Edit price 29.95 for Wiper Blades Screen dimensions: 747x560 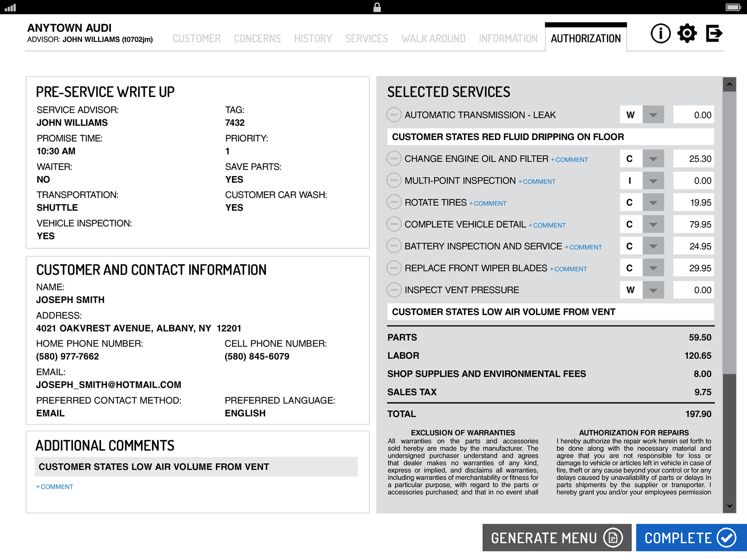tap(693, 268)
